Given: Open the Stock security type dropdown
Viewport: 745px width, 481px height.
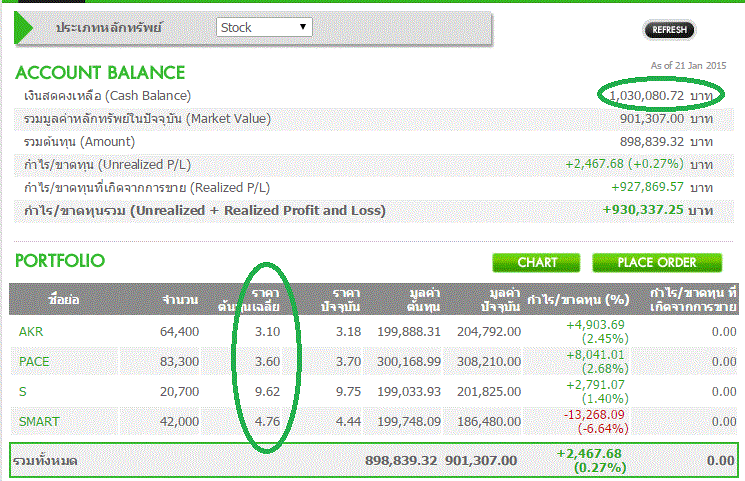Looking at the screenshot, I should pos(265,27).
